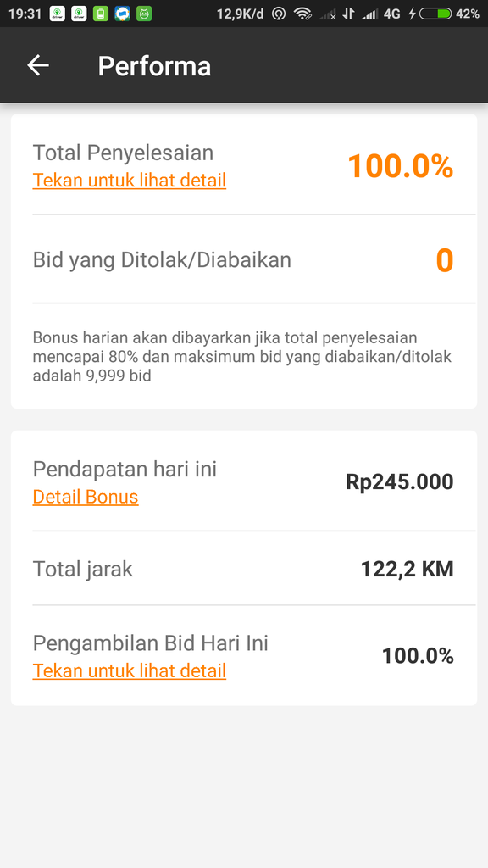488x868 pixels.
Task: Open detail for Total Penyelesaian
Action: point(129,180)
